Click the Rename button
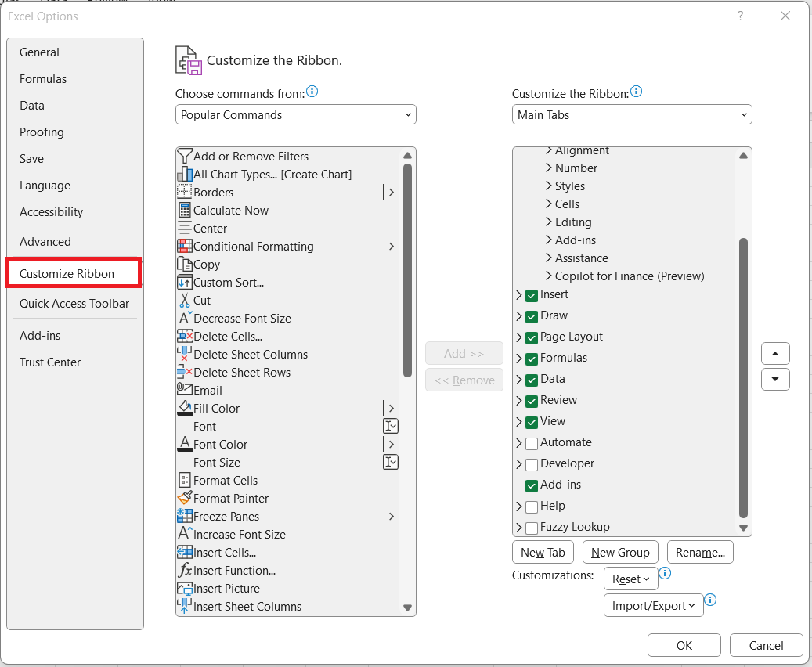 click(x=700, y=552)
